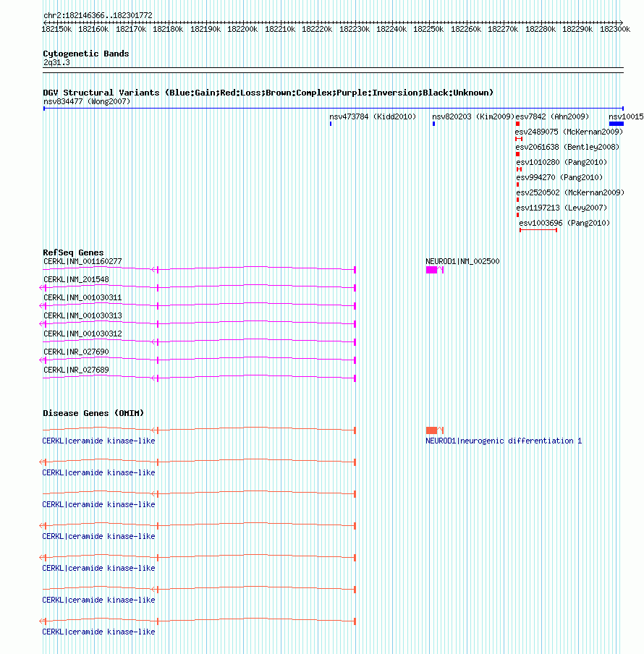
Task: Select the 2q31.3 band label
Action: coord(56,62)
